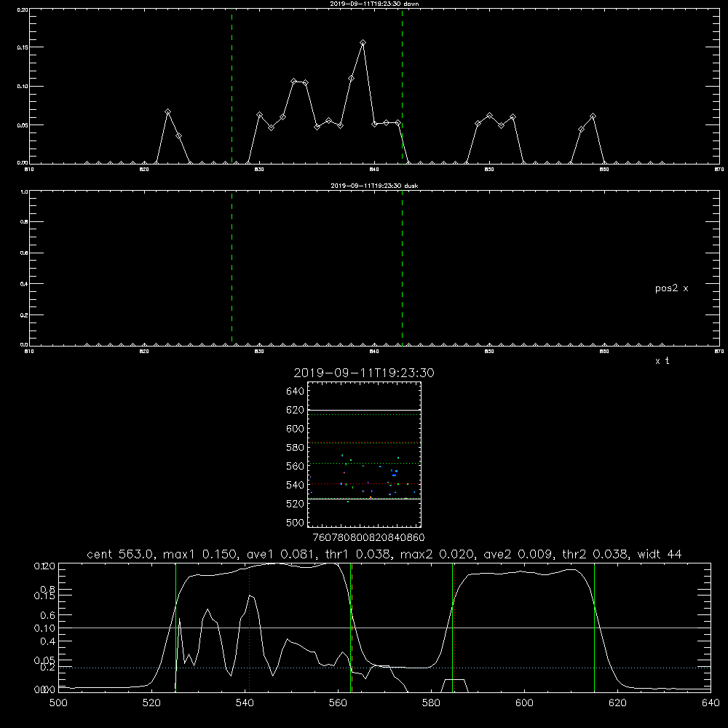Click the rightmost peak diamond near 859 in dawn plot
728x728 pixels.
(x=593, y=116)
